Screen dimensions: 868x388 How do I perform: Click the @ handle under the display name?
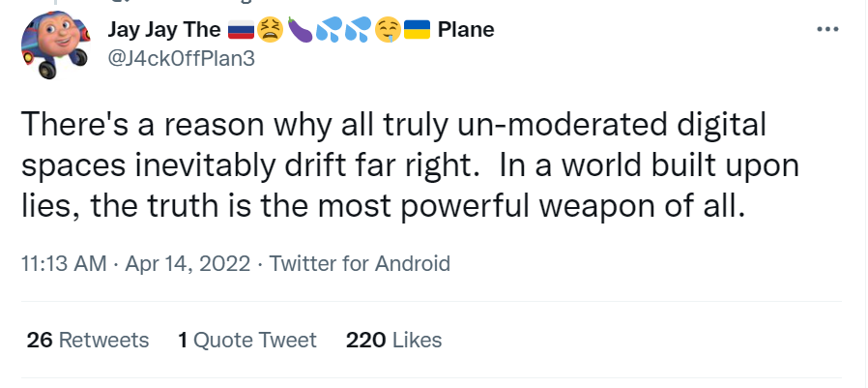(x=181, y=56)
